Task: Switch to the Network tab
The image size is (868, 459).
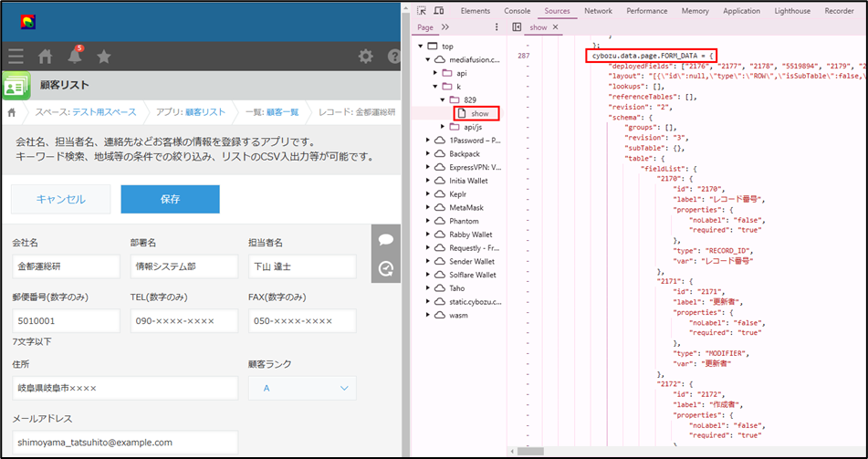Action: 598,11
